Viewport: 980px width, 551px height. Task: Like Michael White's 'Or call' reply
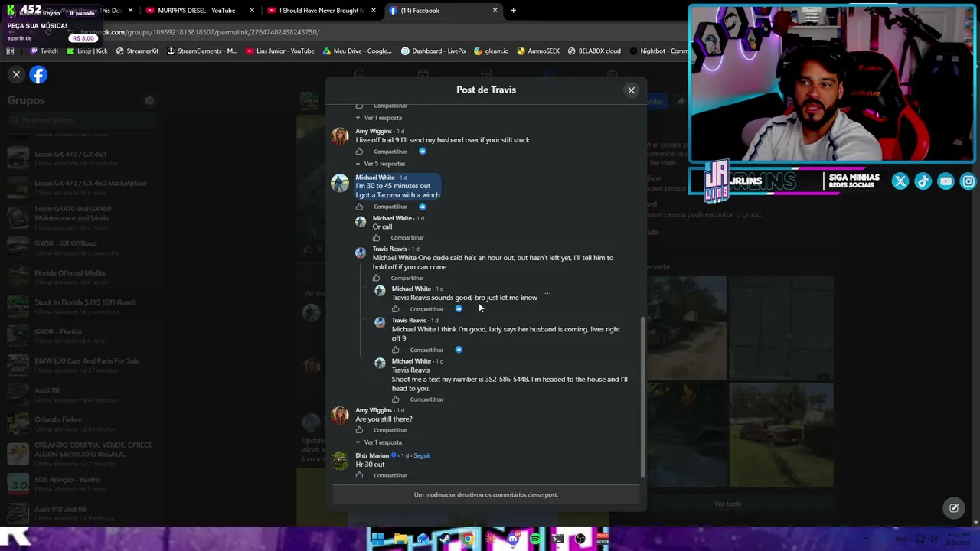coord(376,238)
